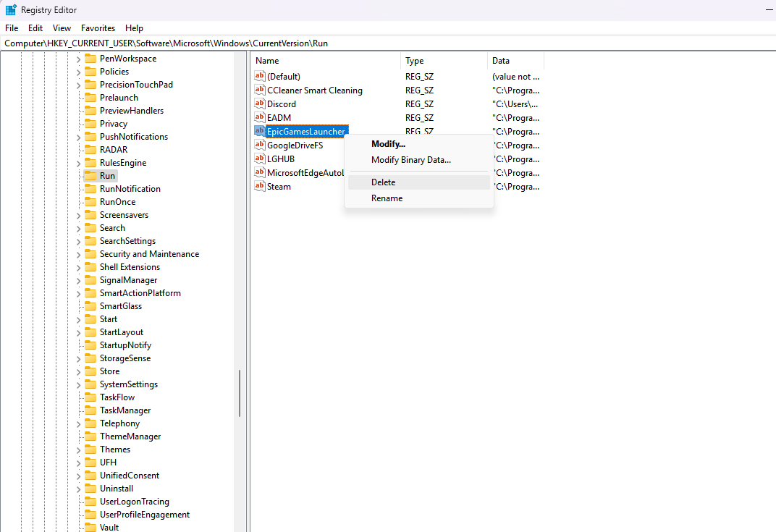Click the key tree vertical scrollbar thumb

240,394
